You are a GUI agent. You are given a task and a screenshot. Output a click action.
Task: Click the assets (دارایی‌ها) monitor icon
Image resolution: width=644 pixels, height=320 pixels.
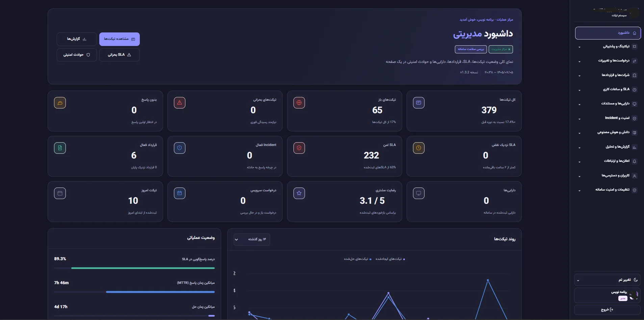point(419,193)
